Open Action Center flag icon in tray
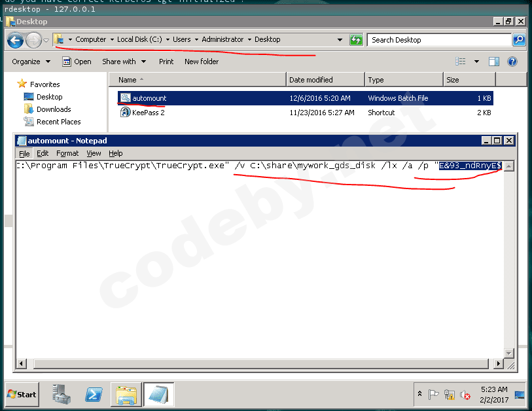 (433, 395)
